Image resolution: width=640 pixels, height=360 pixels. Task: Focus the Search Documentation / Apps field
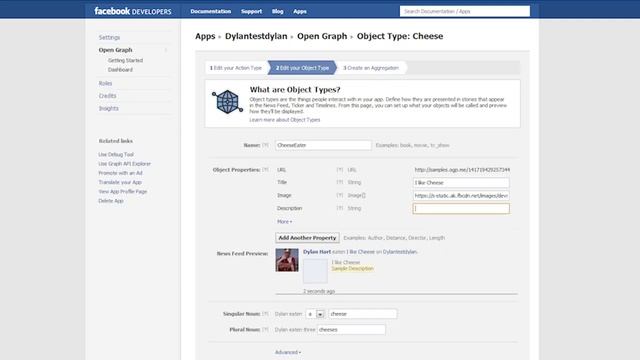click(465, 11)
